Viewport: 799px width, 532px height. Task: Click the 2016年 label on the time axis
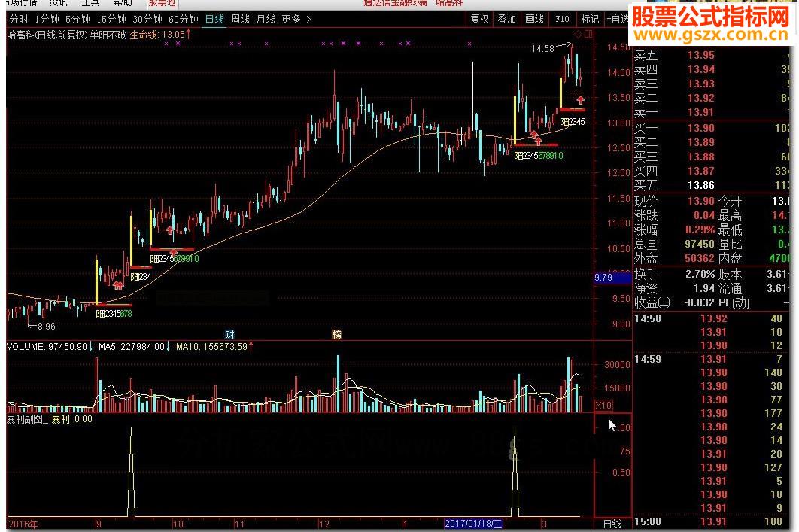pos(23,524)
